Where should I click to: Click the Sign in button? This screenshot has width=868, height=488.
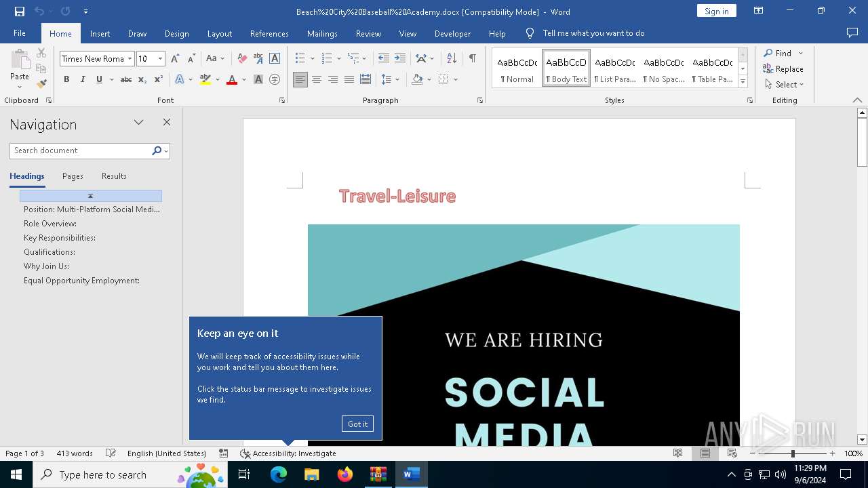[716, 11]
